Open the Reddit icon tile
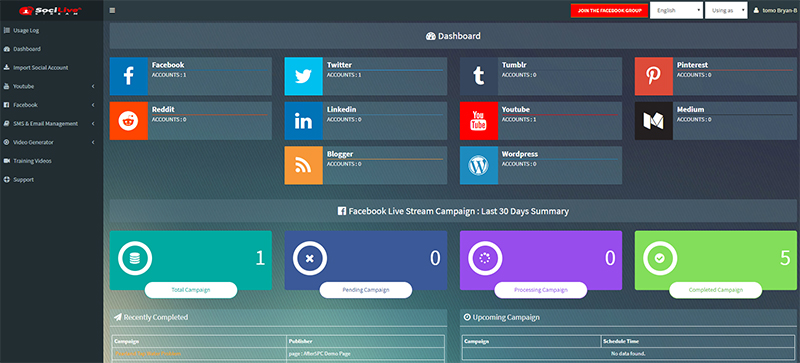 coord(129,120)
